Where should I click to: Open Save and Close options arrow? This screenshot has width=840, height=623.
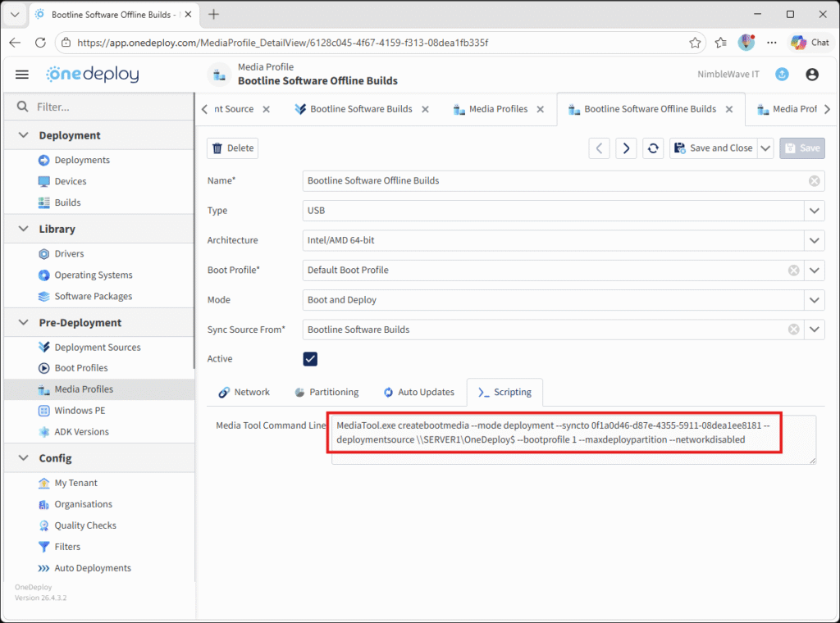click(765, 148)
